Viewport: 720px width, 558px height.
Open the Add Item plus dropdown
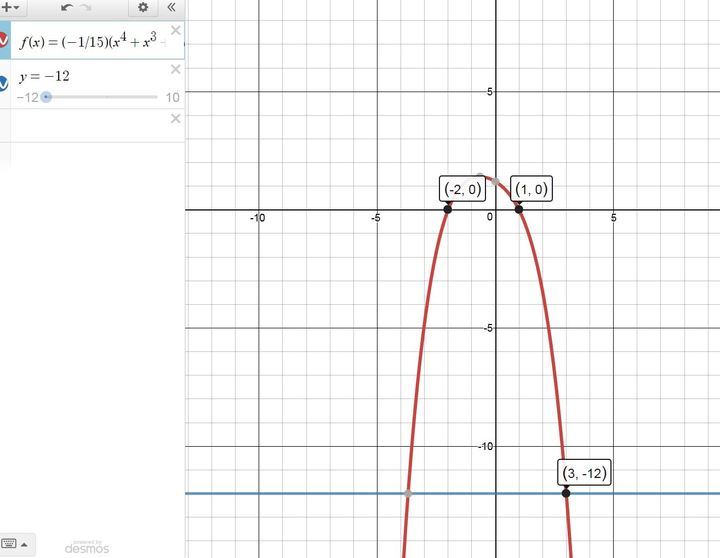(x=9, y=7)
